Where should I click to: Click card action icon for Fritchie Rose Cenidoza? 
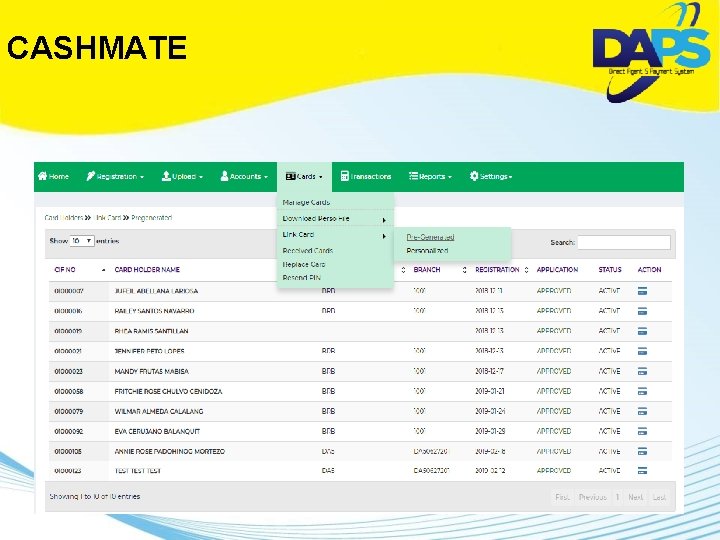pyautogui.click(x=642, y=391)
